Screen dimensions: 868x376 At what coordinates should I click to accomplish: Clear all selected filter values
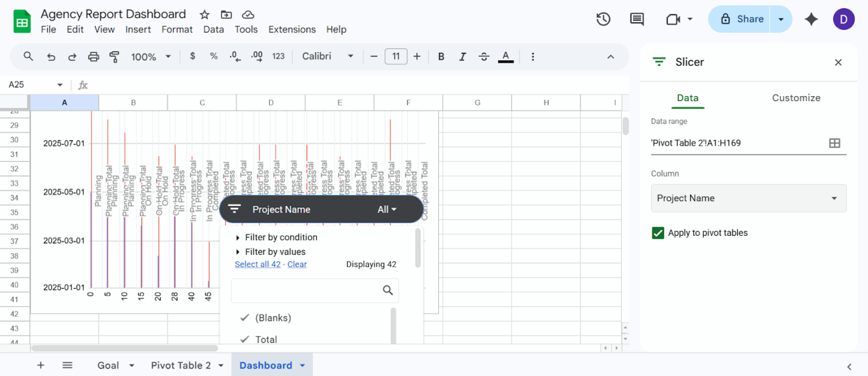297,264
